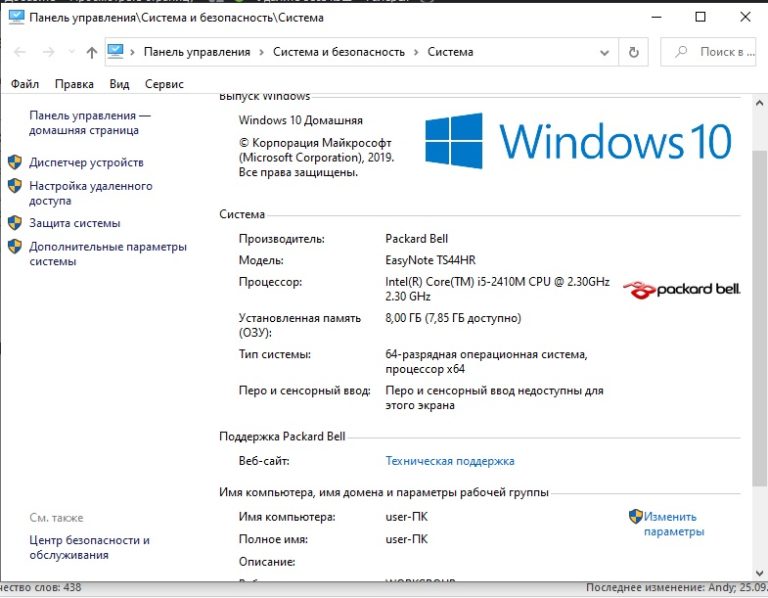Minimize the System window

(656, 17)
